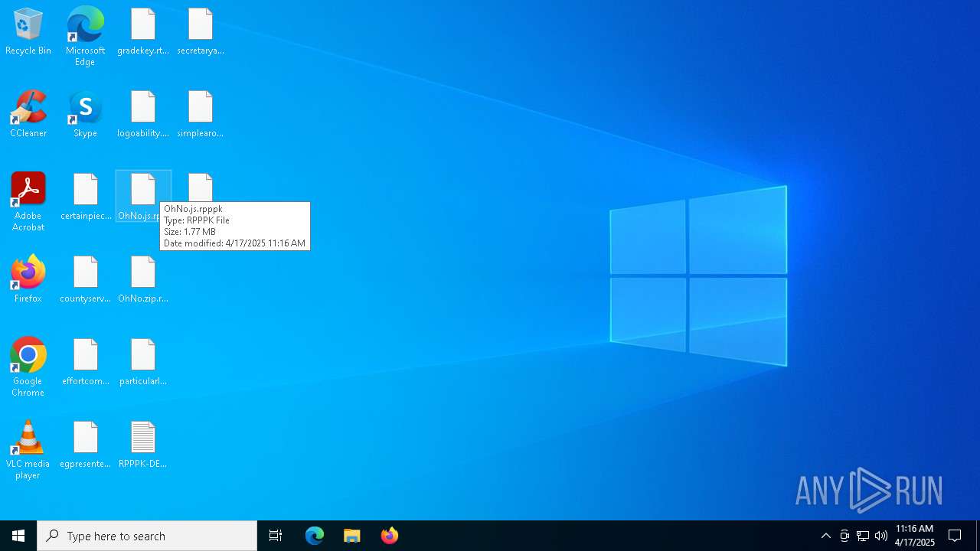This screenshot has width=980, height=551.
Task: Select the particularl... file icon
Action: [x=143, y=363]
